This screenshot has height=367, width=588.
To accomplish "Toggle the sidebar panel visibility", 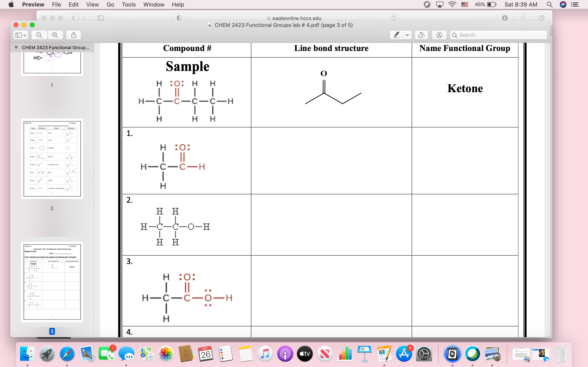I will [x=20, y=35].
